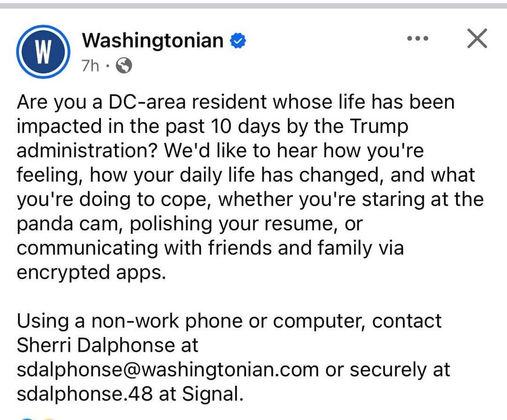This screenshot has height=420, width=507.
Task: Click the phrase "encrypted apps"
Action: point(91,273)
